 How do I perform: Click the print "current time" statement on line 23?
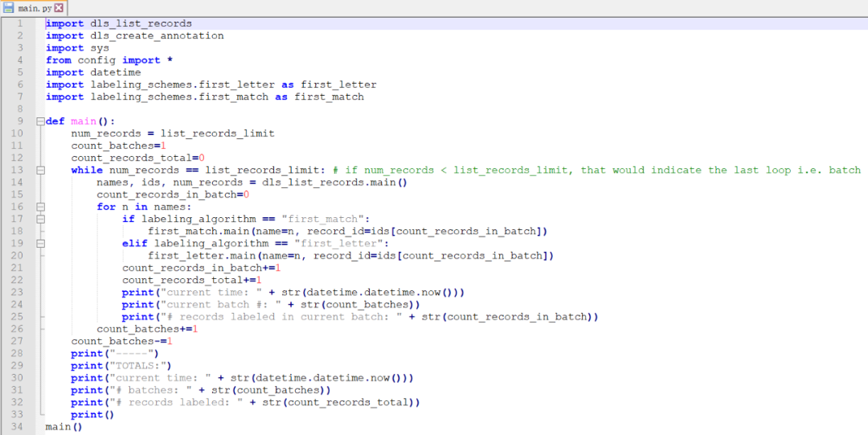click(293, 292)
